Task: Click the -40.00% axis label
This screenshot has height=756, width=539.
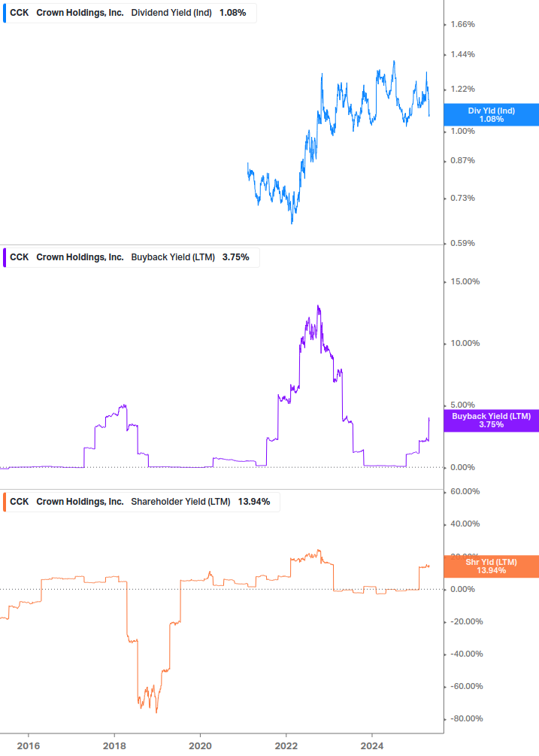Action: click(x=466, y=654)
